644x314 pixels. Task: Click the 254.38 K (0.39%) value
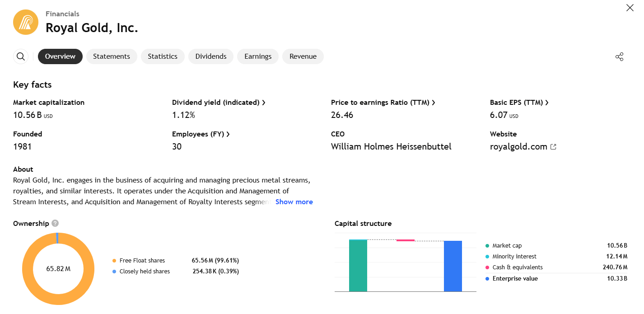pos(216,272)
